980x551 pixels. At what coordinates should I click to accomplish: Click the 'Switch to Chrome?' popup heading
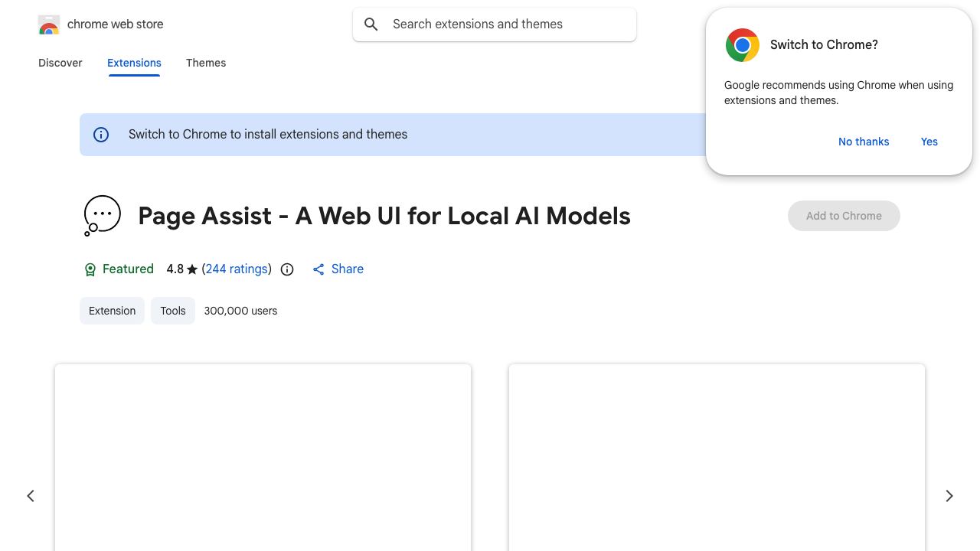(824, 45)
